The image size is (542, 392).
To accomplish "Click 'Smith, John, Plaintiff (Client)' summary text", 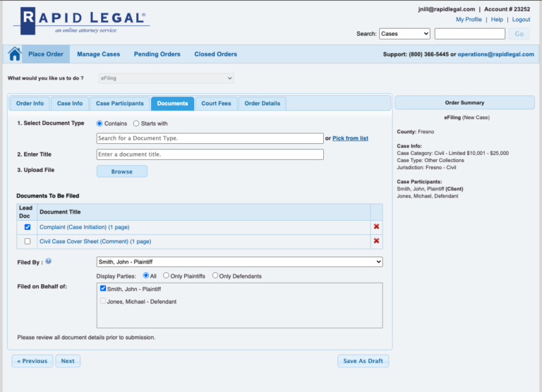I will point(430,188).
